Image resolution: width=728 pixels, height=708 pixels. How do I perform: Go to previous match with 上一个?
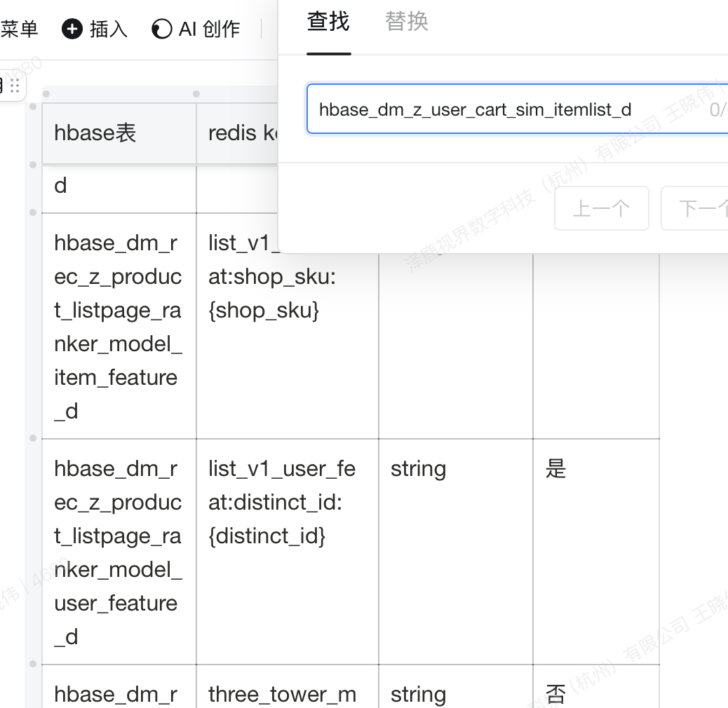(x=602, y=208)
